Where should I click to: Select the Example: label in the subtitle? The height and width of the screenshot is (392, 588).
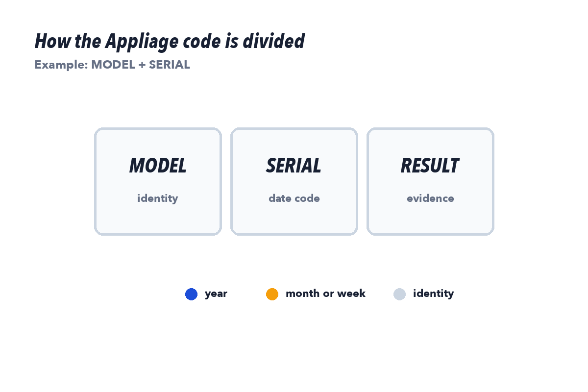click(61, 65)
